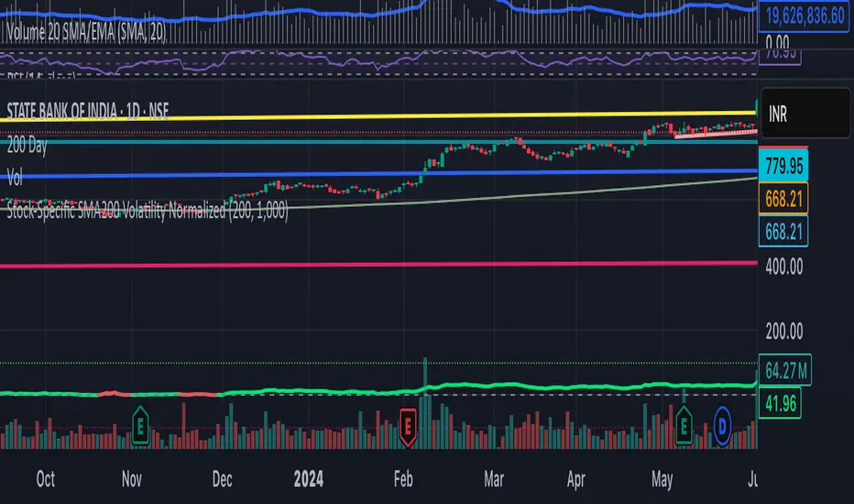Click the Apr label on time axis
854x504 pixels.
[575, 479]
